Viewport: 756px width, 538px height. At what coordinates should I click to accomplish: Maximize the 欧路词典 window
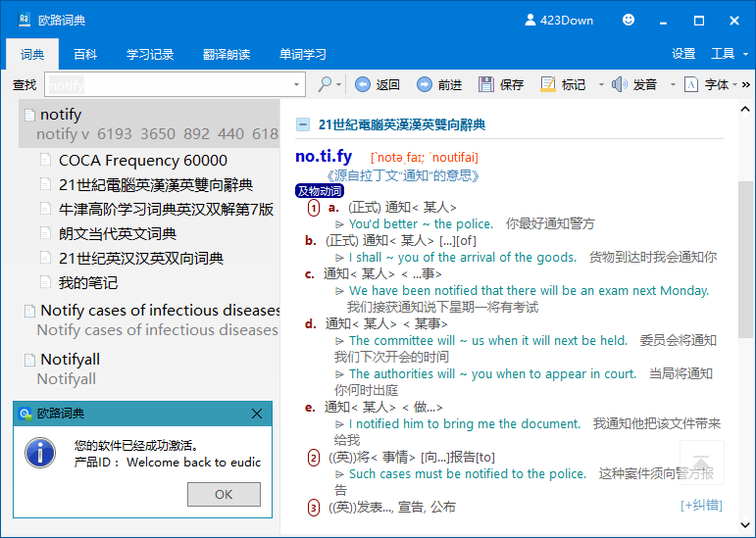698,21
